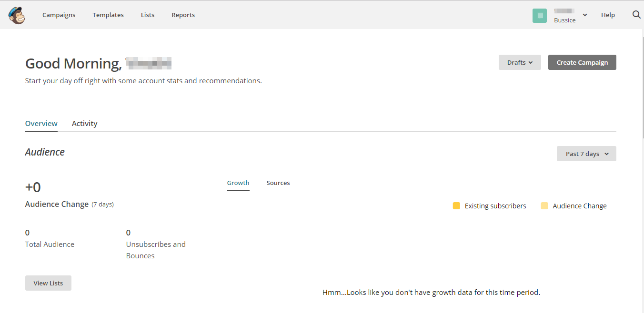Click the Audience Change legend label
This screenshot has height=313, width=644.
[x=580, y=206]
